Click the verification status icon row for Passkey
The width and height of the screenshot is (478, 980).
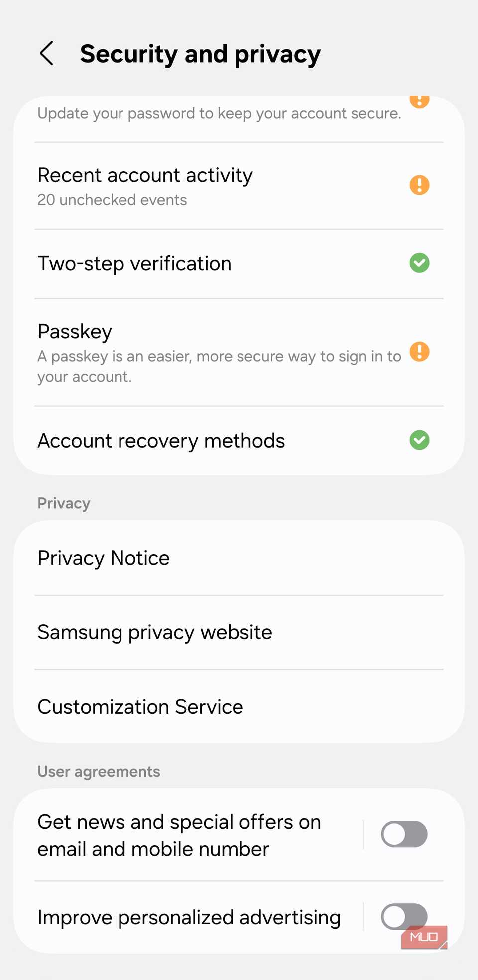pyautogui.click(x=420, y=352)
